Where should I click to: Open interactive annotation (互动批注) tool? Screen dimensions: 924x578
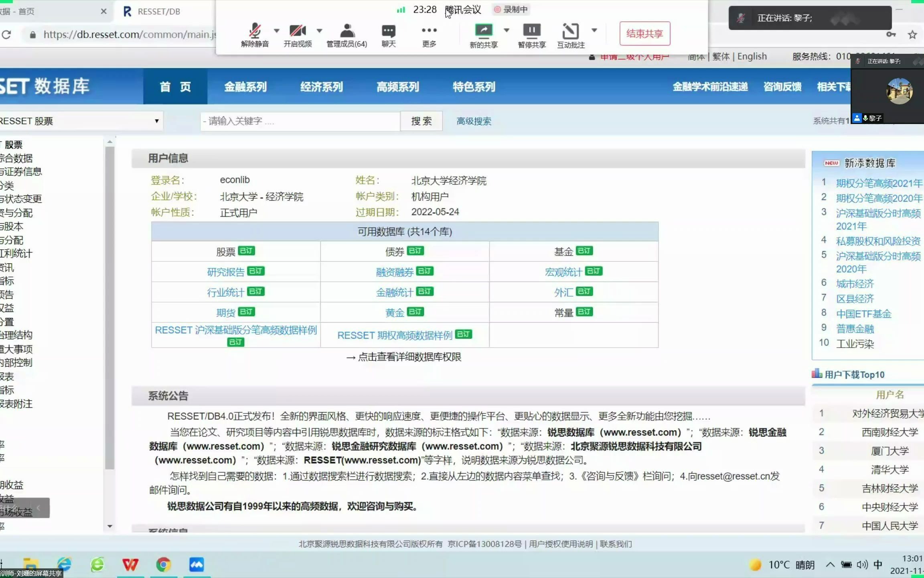(x=571, y=35)
